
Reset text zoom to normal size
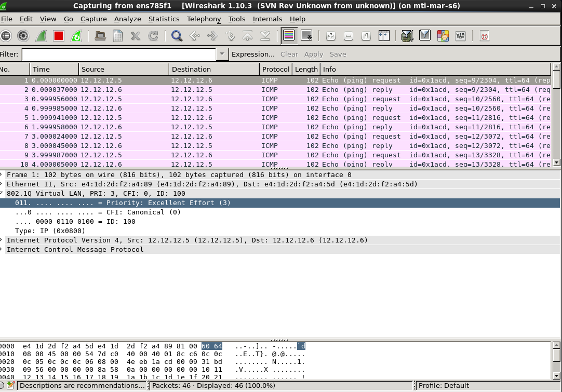(366, 36)
